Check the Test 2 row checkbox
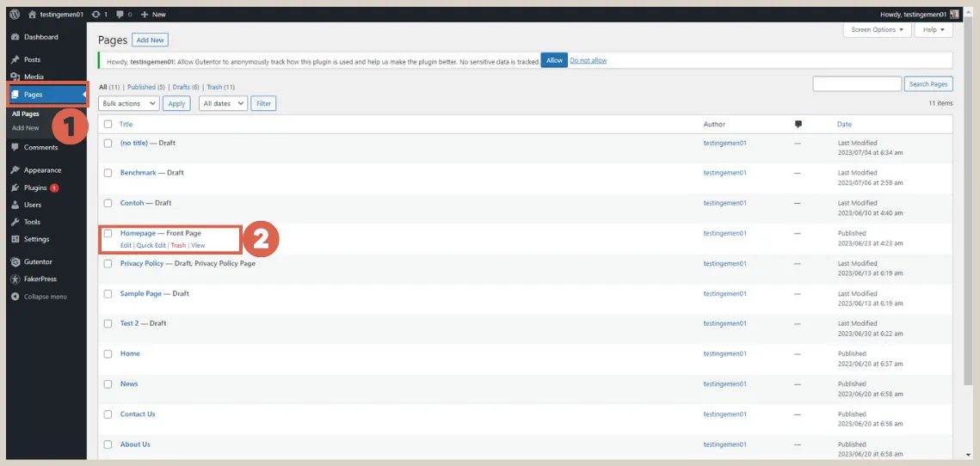 108,323
